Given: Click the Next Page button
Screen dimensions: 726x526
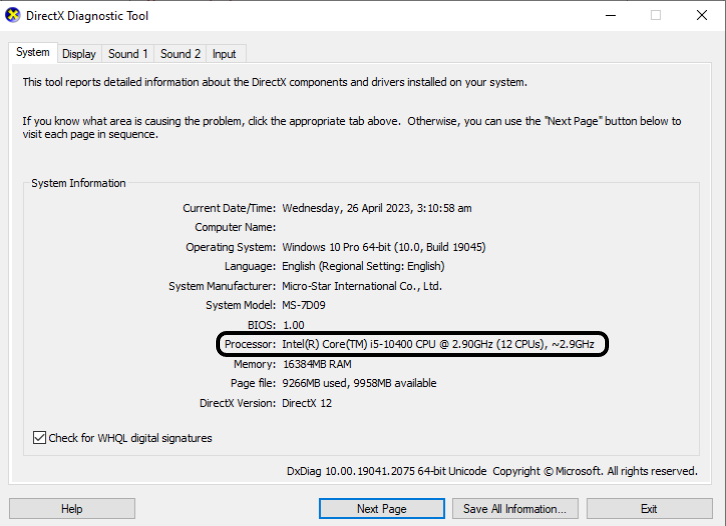Looking at the screenshot, I should [381, 508].
